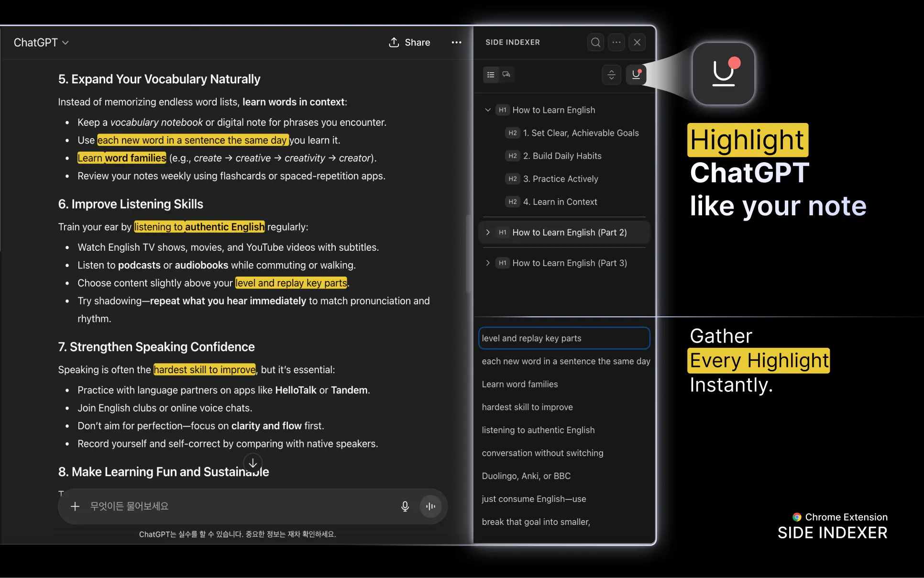The height and width of the screenshot is (578, 924).
Task: Select the 'level and replay key parts' highlight
Action: [x=564, y=338]
